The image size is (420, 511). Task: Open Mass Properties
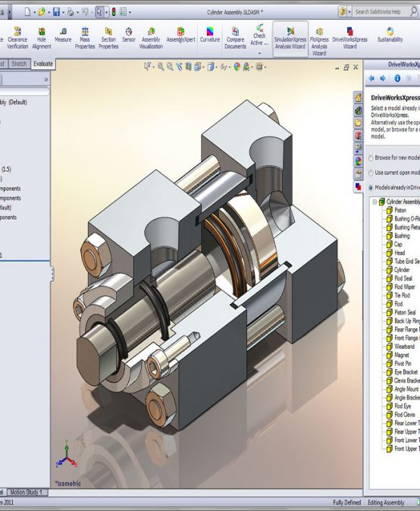coord(85,38)
